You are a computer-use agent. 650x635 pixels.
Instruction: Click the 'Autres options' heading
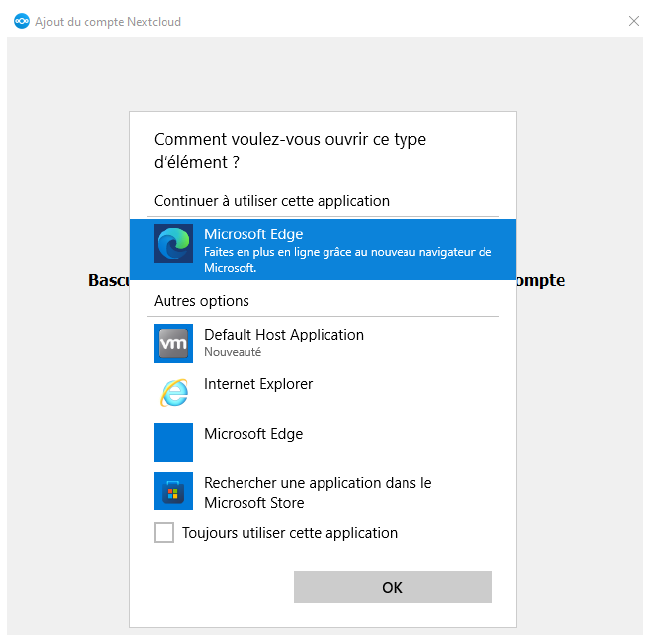tap(201, 301)
